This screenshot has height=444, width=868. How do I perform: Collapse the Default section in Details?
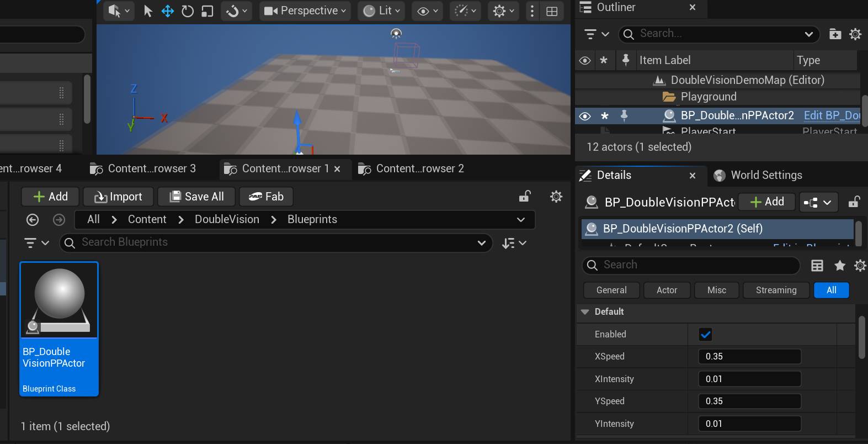point(585,312)
